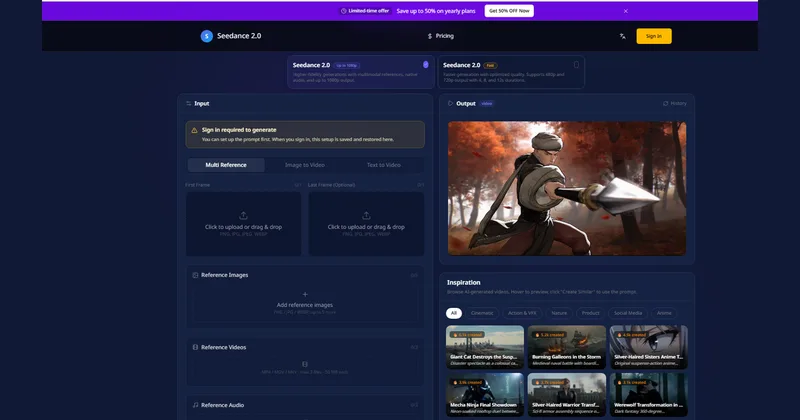Click the video badge next to Output
Image resolution: width=800 pixels, height=420 pixels.
click(487, 104)
